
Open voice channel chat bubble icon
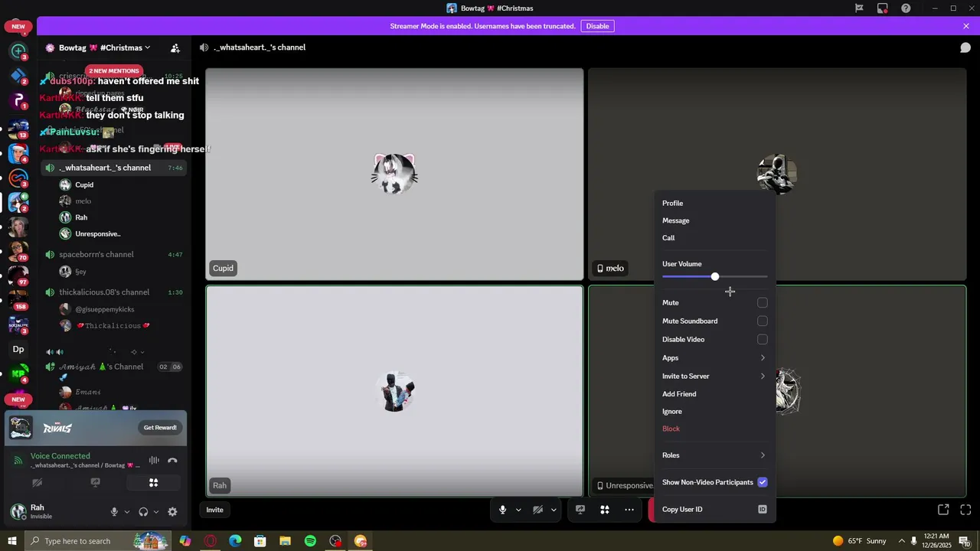(965, 47)
